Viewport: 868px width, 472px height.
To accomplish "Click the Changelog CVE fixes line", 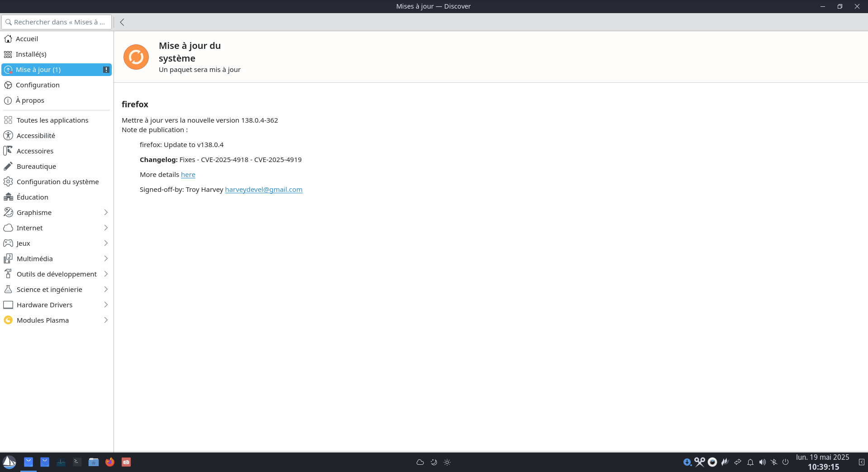I will pos(221,160).
